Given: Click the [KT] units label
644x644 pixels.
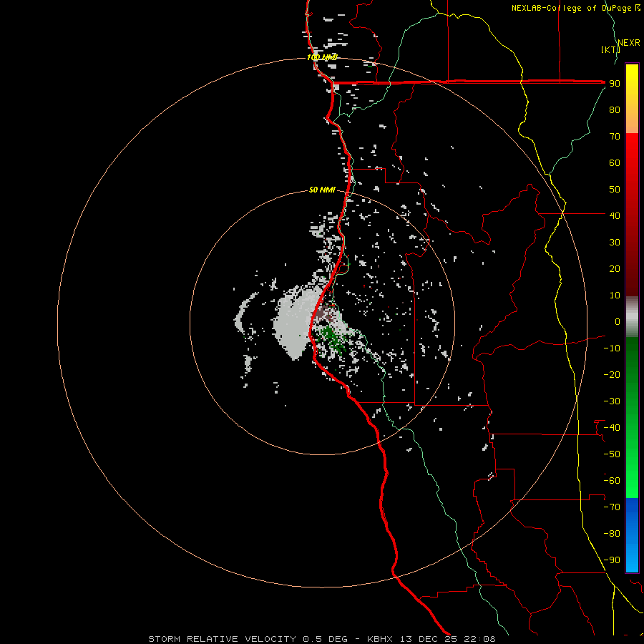Looking at the screenshot, I should pyautogui.click(x=610, y=49).
